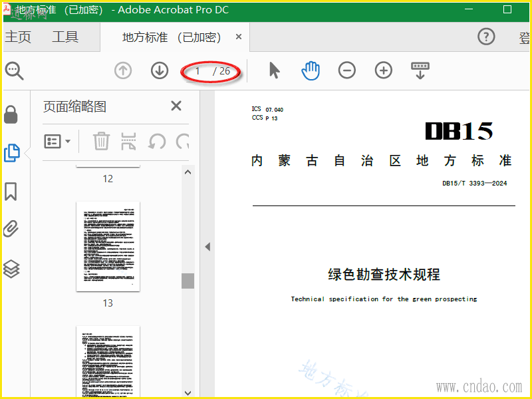Click the 页面缩略图 panel title
Screen dimensions: 532x399
(74, 106)
